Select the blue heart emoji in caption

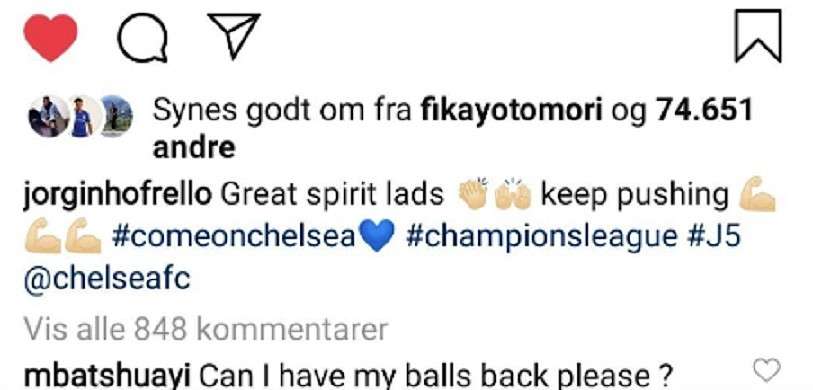tap(377, 238)
